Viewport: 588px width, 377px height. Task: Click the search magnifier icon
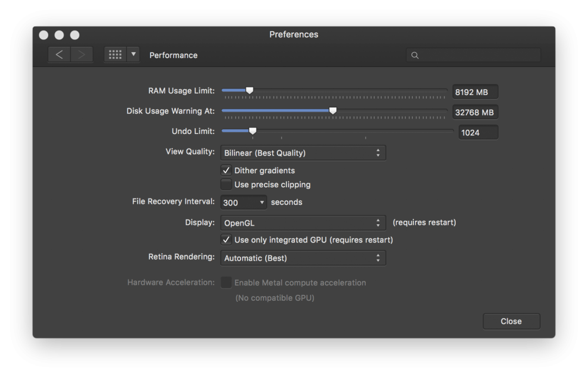tap(415, 55)
